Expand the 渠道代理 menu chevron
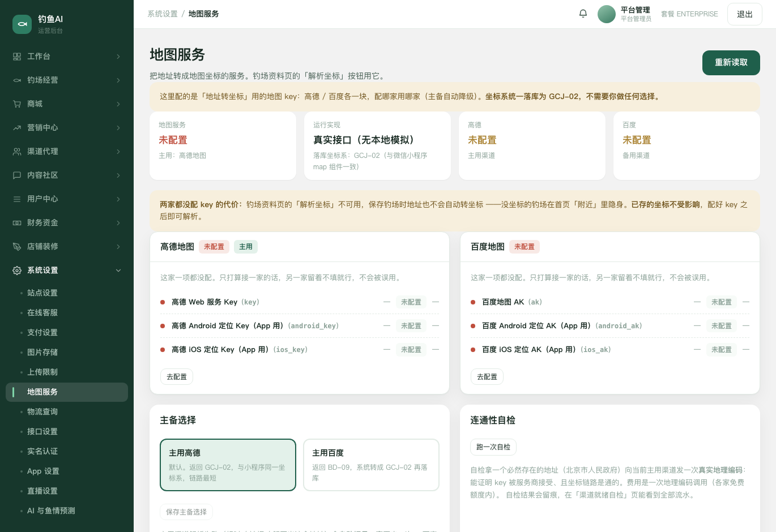Image resolution: width=776 pixels, height=532 pixels. click(x=118, y=152)
